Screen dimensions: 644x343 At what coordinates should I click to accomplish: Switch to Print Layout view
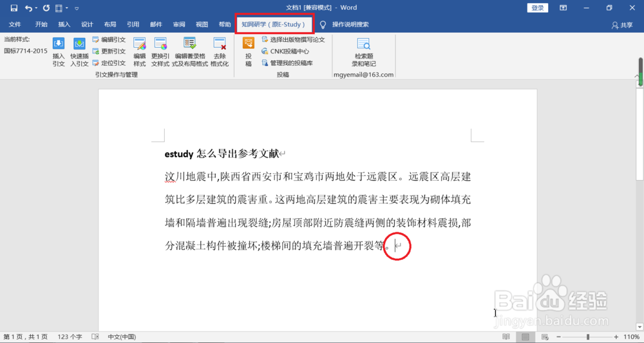point(526,337)
